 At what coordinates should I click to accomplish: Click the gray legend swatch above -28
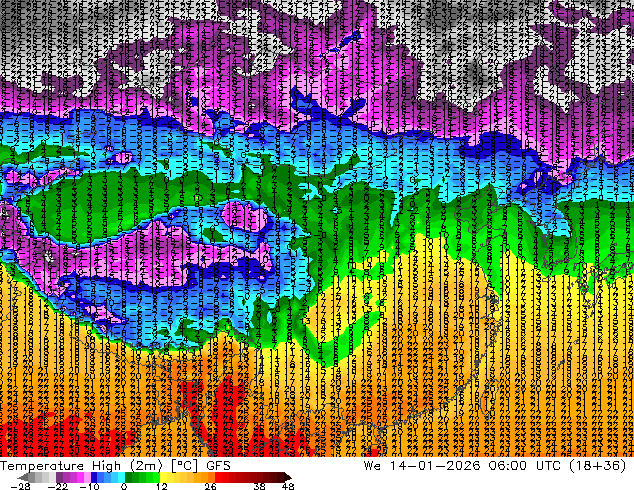click(x=32, y=477)
